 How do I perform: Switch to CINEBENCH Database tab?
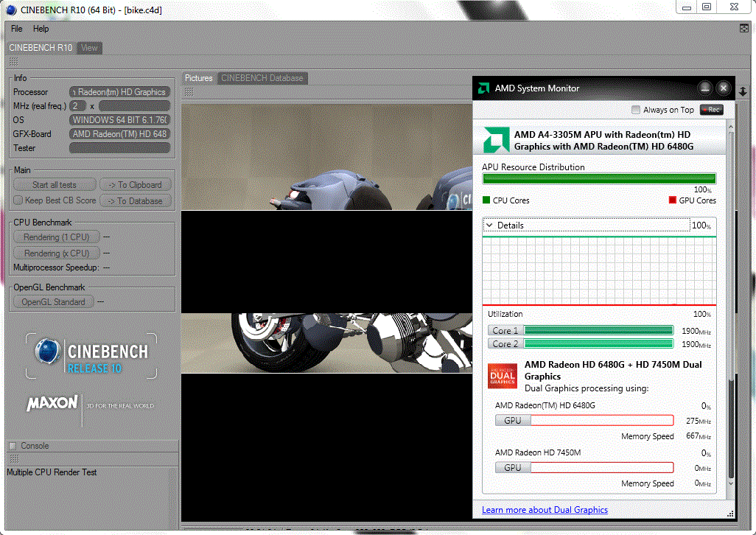(x=262, y=78)
